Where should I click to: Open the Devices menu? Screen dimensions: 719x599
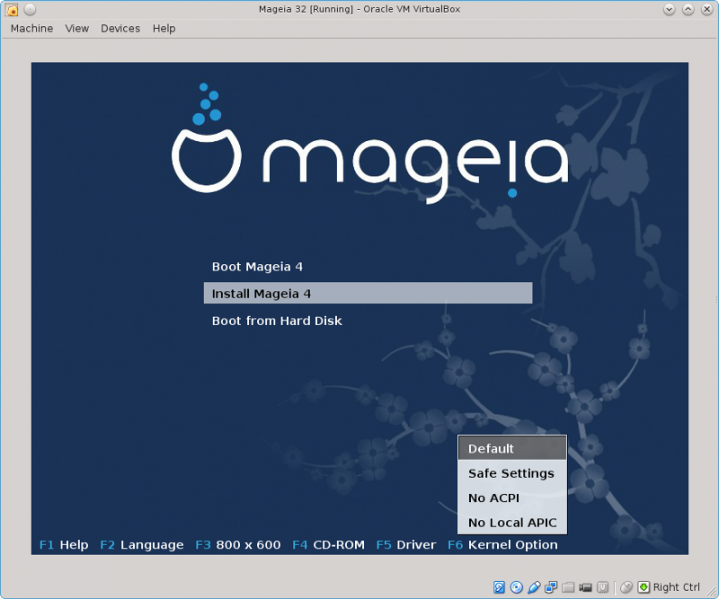coord(120,28)
